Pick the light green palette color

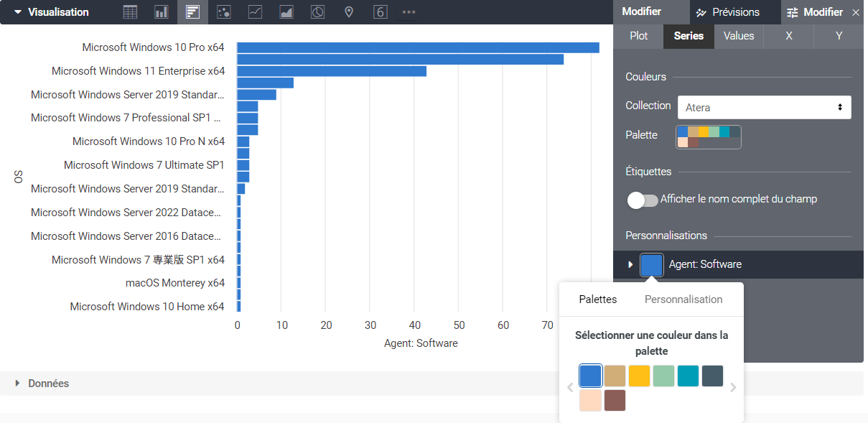click(663, 376)
